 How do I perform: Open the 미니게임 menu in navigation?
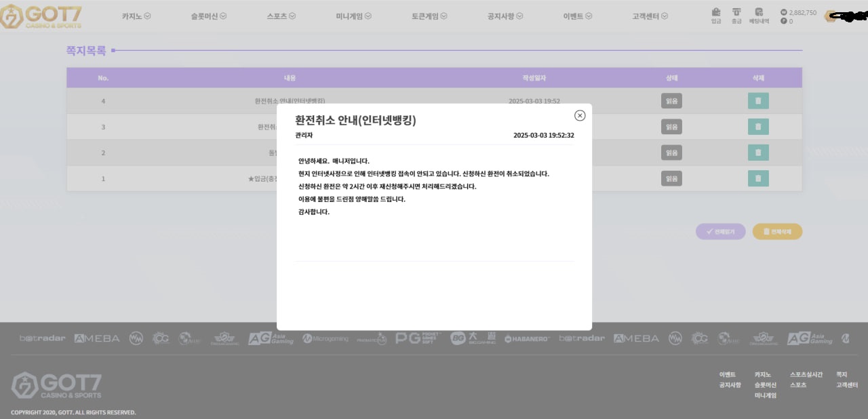[x=353, y=16]
